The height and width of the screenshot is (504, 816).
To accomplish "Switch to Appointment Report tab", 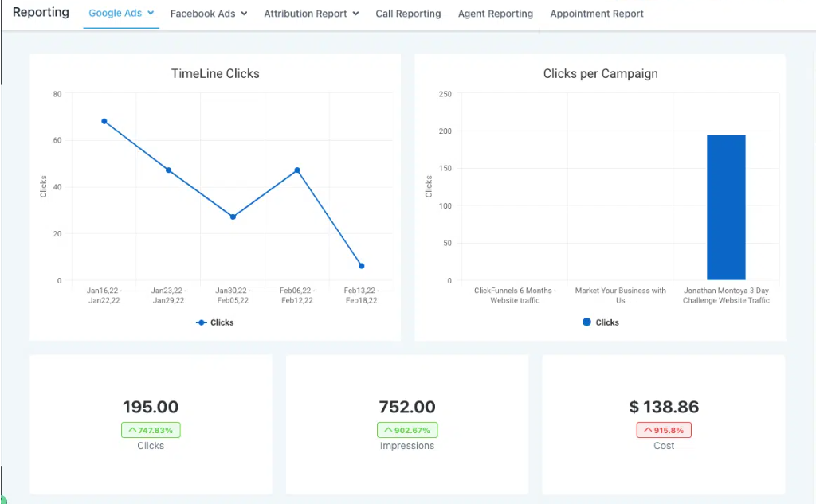I will (x=596, y=14).
